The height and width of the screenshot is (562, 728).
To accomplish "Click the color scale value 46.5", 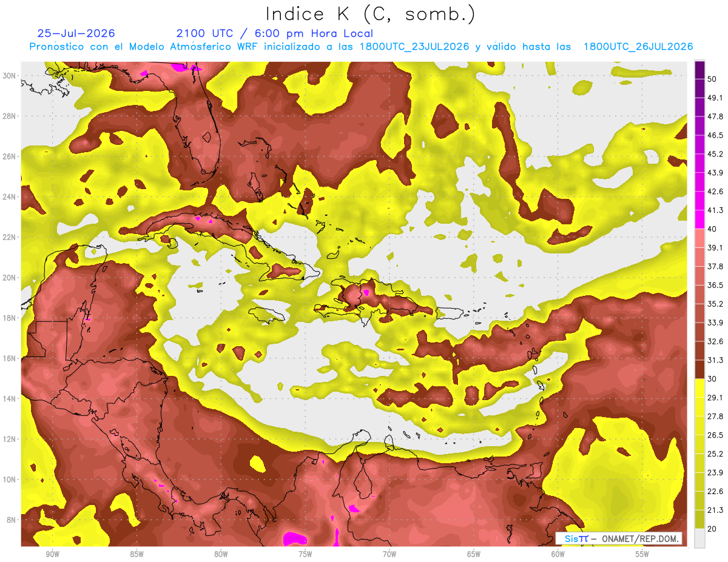I will [715, 135].
